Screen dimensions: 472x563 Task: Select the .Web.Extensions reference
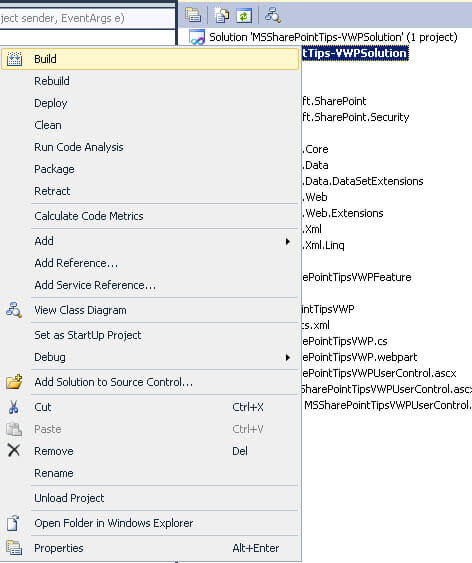click(342, 213)
